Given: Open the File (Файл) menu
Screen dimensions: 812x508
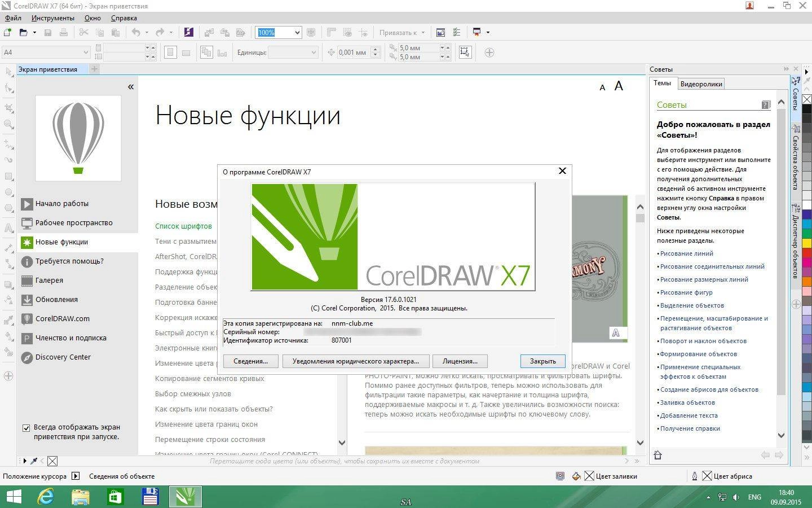Looking at the screenshot, I should [13, 17].
